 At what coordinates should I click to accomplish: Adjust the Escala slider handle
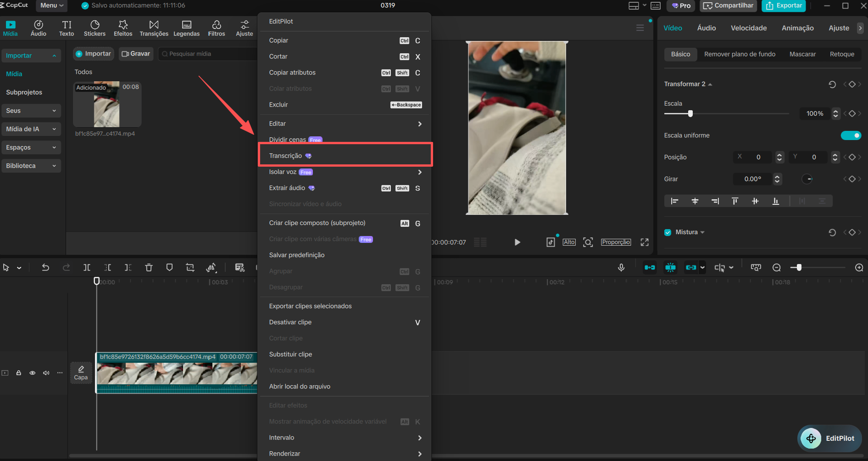click(690, 113)
